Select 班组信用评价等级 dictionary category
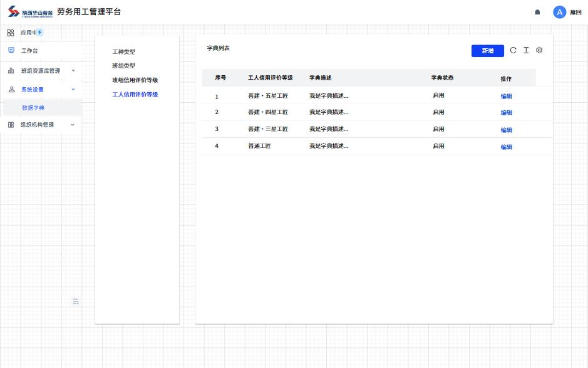The image size is (588, 368). click(135, 80)
